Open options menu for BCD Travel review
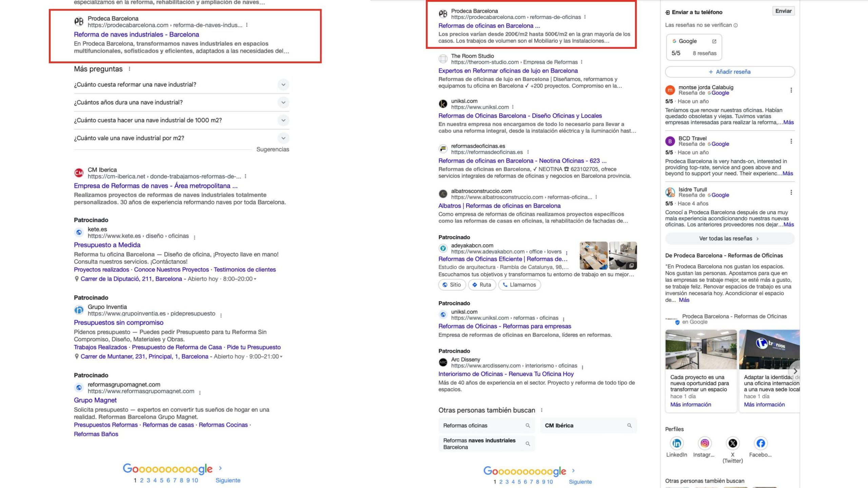 pos(791,141)
